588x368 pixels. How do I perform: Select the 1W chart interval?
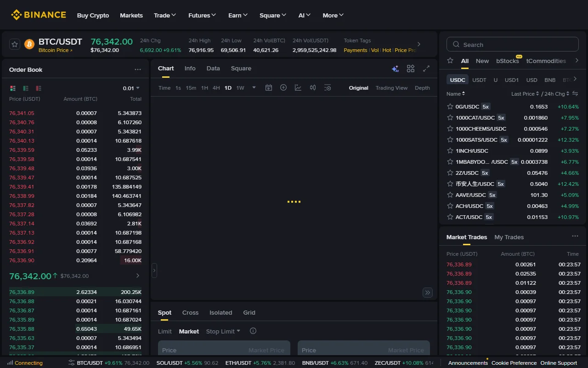[x=240, y=88]
